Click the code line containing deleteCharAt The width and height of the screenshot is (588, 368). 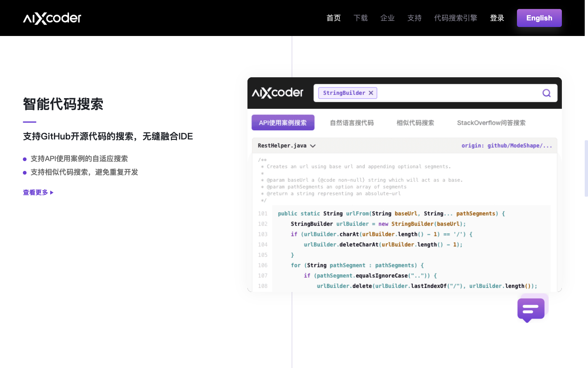coord(383,245)
